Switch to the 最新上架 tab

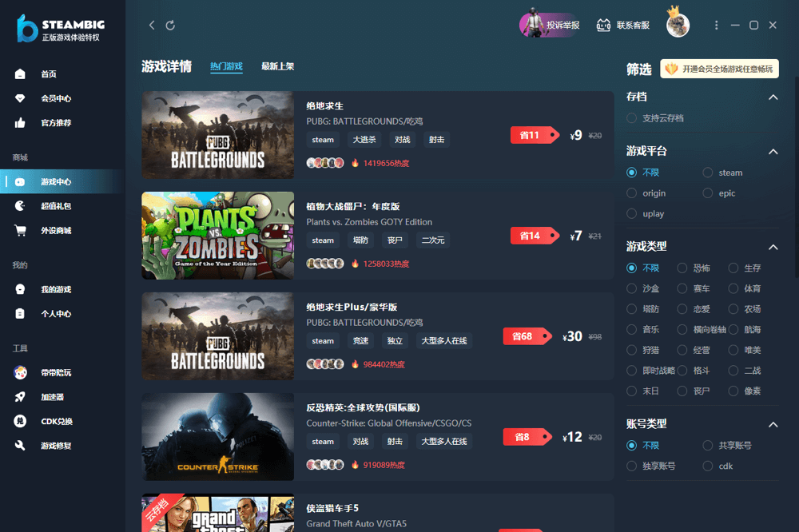click(277, 67)
